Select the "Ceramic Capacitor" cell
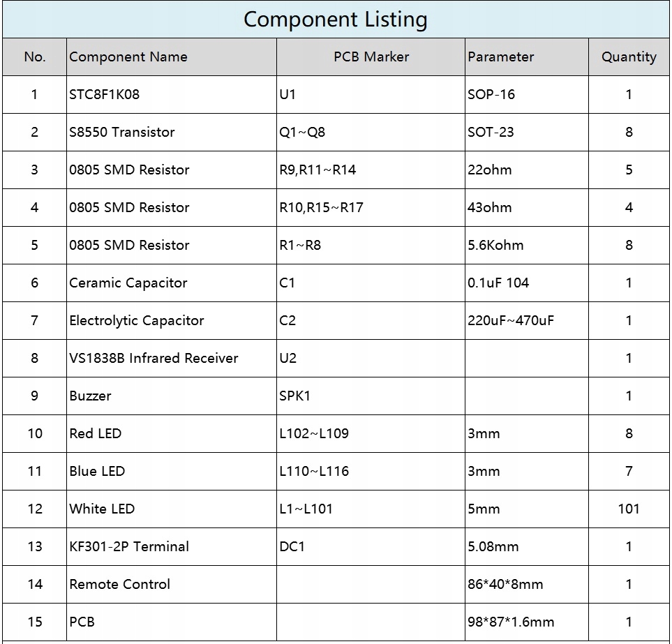This screenshot has width=672, height=644. [128, 283]
